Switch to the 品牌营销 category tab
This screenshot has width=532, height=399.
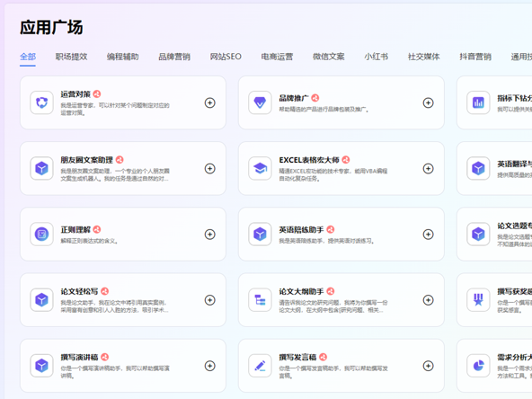[x=174, y=57]
